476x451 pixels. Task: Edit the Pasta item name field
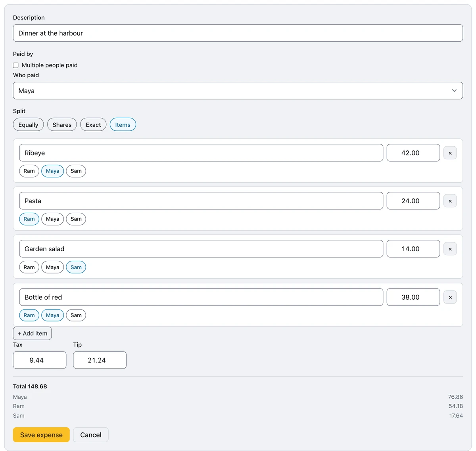(x=201, y=201)
